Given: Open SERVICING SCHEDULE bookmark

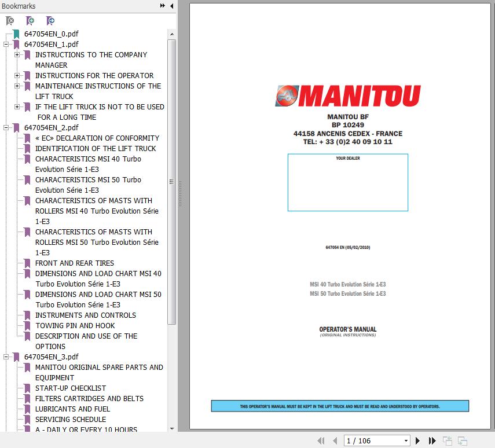Looking at the screenshot, I should point(71,419).
